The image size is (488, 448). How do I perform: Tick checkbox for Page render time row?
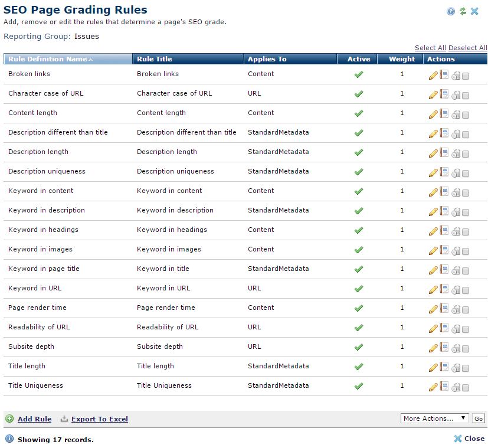tap(465, 310)
